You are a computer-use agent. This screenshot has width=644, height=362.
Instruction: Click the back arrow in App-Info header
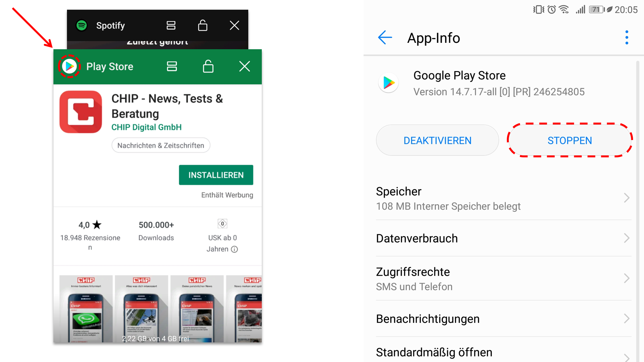[x=383, y=38]
